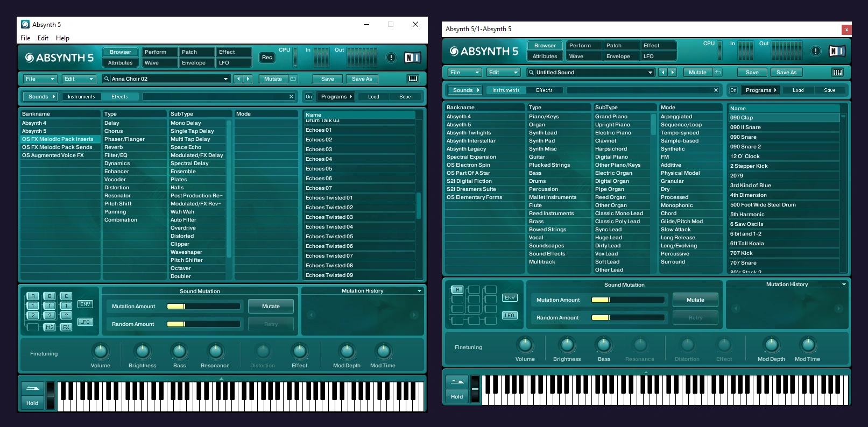The width and height of the screenshot is (868, 427).
Task: Click the mutate lock icon beside left Mutate button
Action: [x=293, y=79]
